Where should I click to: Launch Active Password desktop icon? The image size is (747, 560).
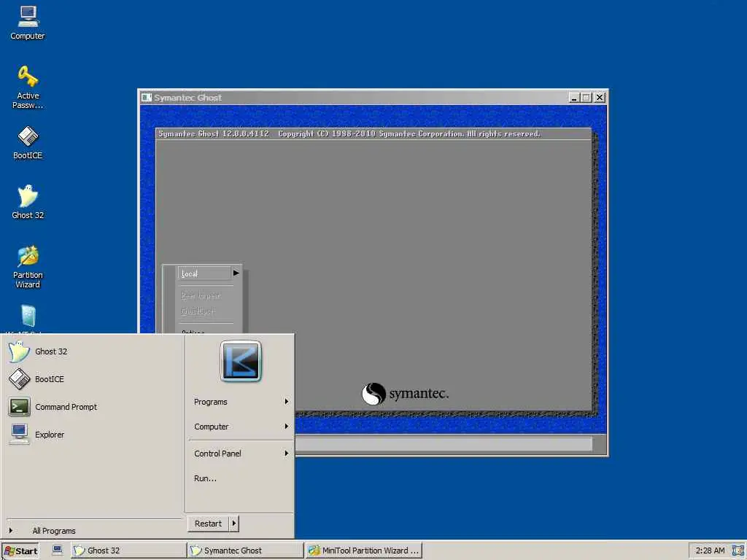(28, 87)
